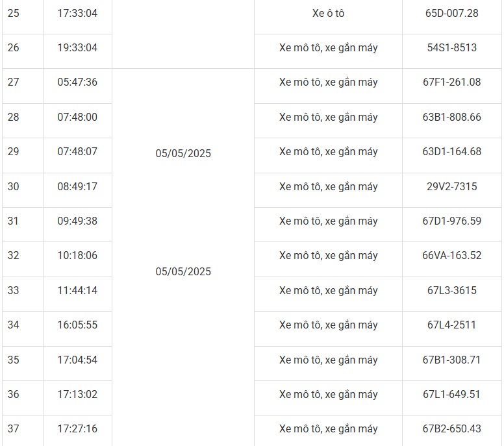Viewport: 504px width, 446px height.
Task: Click the 'Xe ô tô' vehicle type cell
Action: (x=328, y=13)
